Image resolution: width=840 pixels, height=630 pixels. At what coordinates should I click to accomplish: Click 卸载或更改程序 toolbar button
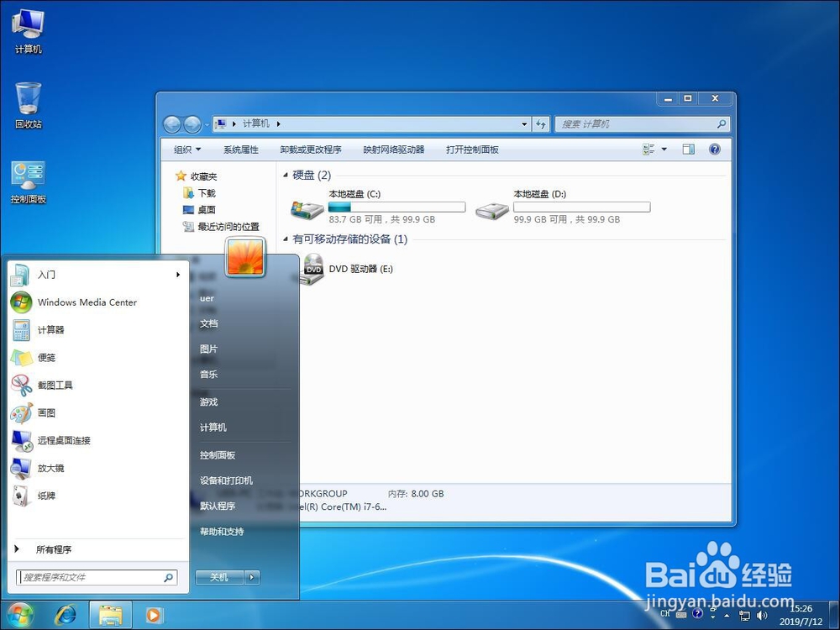(311, 150)
